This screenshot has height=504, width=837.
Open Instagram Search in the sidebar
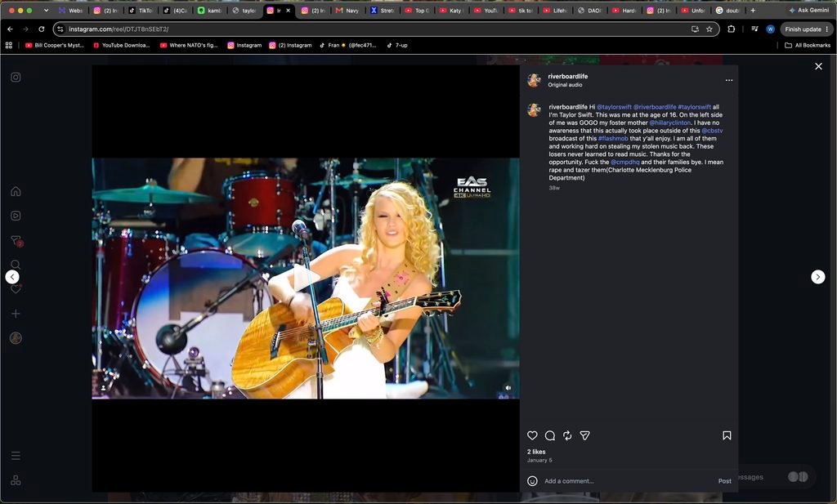(16, 265)
